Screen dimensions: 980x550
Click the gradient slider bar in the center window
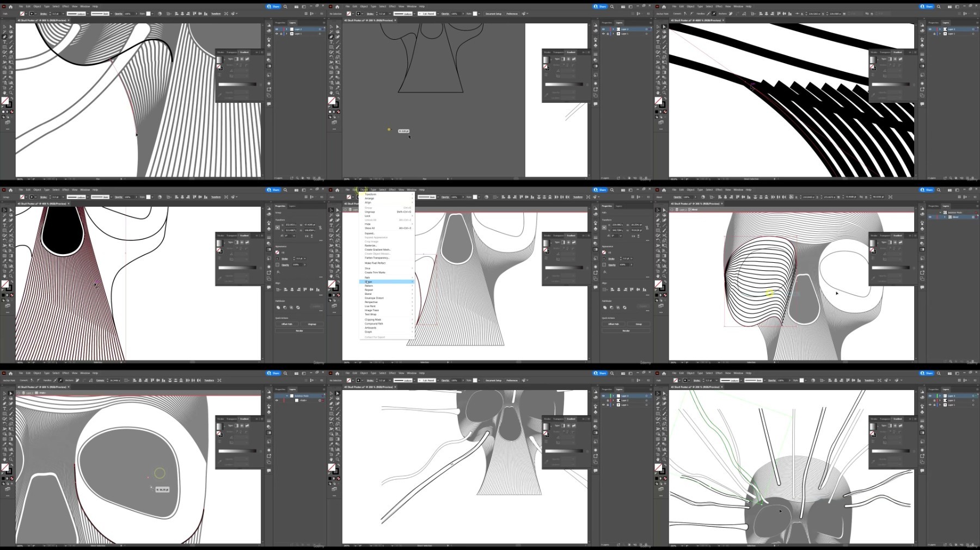[x=564, y=268]
